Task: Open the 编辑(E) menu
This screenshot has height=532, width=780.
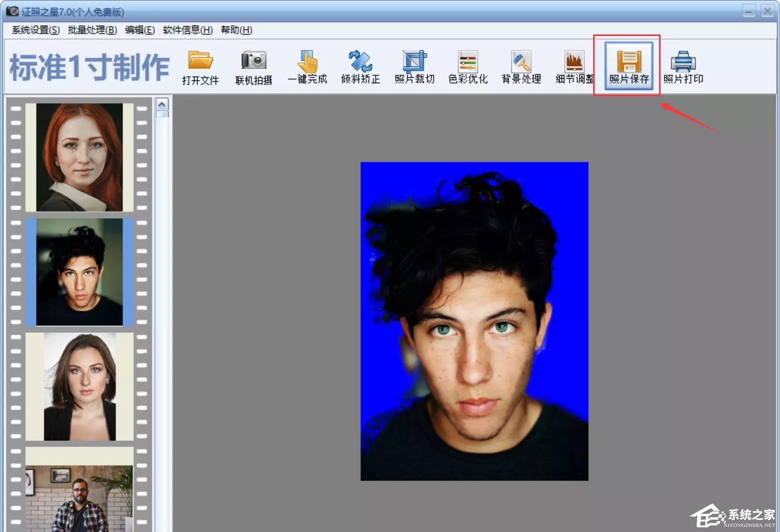Action: click(140, 30)
